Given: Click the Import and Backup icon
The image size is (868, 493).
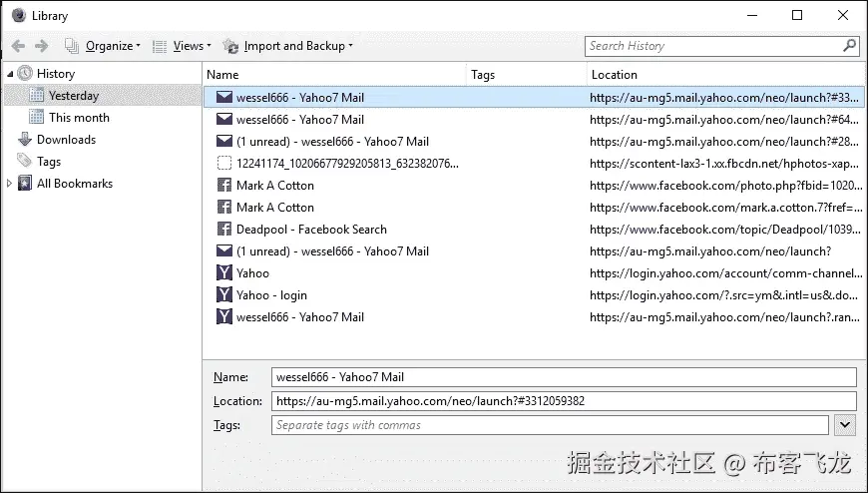Looking at the screenshot, I should tap(230, 46).
